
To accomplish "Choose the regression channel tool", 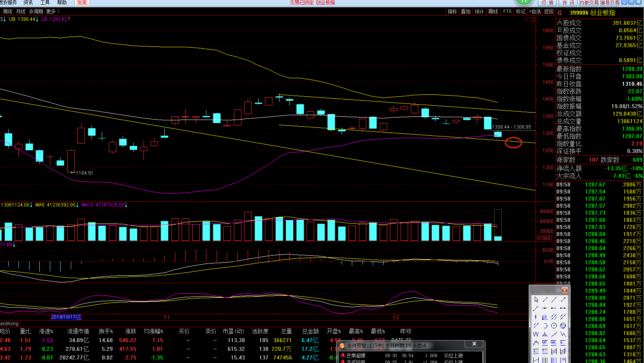I will (x=554, y=351).
